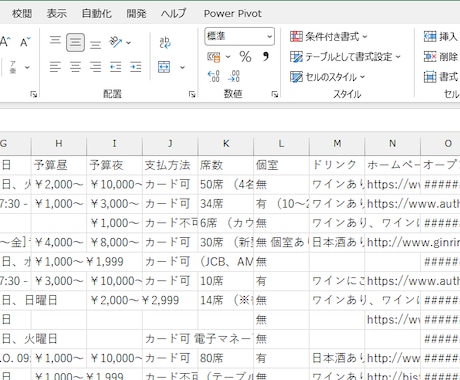Viewport: 460px width, 380px height.
Task: Select column J header
Action: (170, 144)
